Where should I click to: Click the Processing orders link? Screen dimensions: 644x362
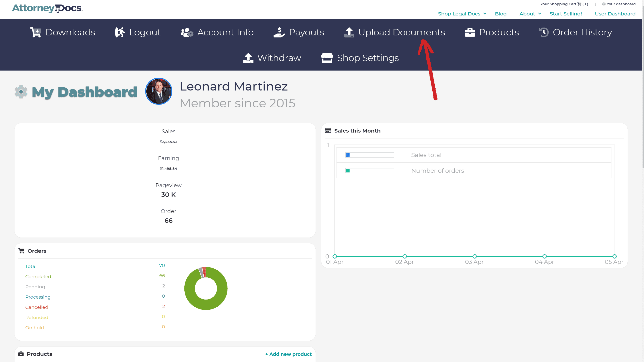click(x=38, y=297)
